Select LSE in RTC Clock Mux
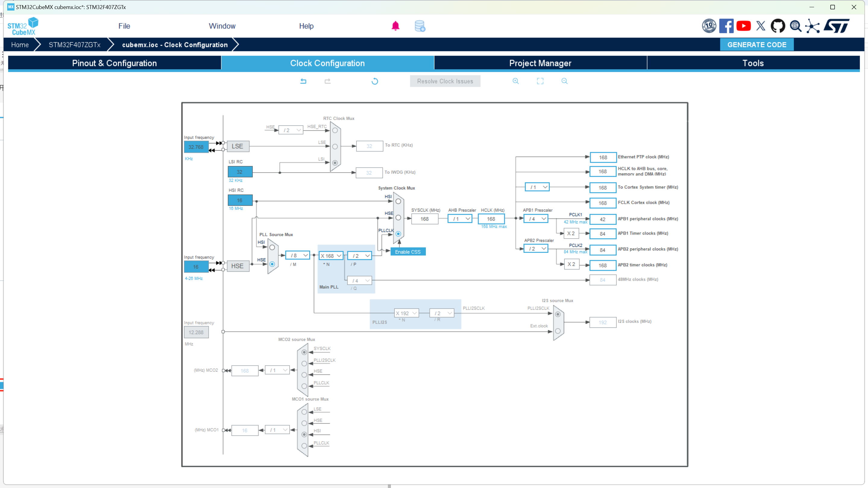Image resolution: width=868 pixels, height=488 pixels. click(x=335, y=146)
